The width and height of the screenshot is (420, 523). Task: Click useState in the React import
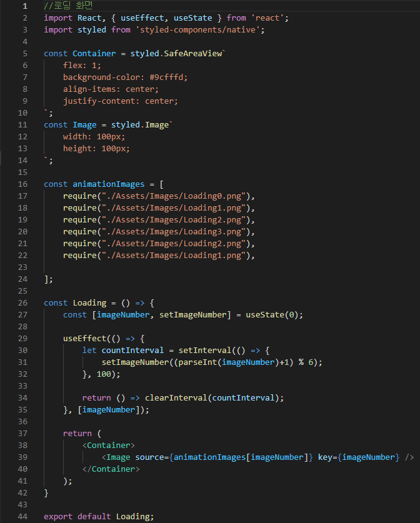(x=193, y=18)
